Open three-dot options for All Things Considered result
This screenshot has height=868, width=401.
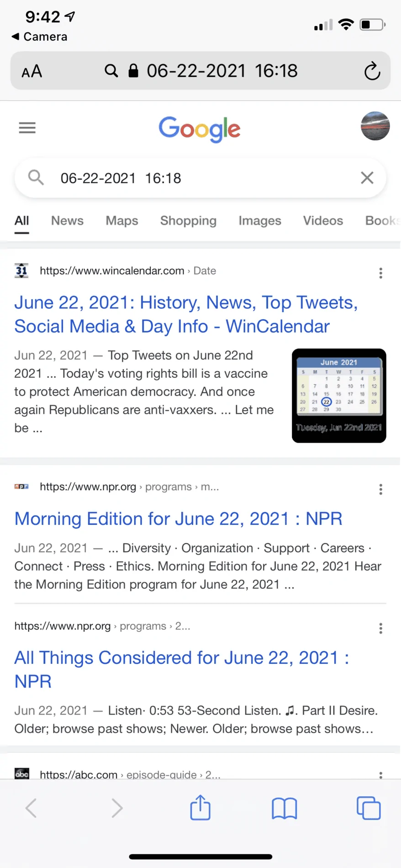tap(380, 628)
